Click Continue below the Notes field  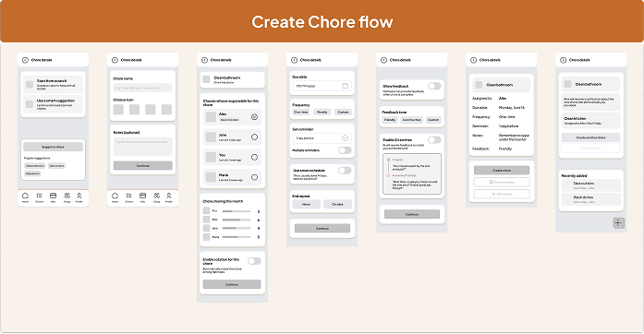coord(143,166)
